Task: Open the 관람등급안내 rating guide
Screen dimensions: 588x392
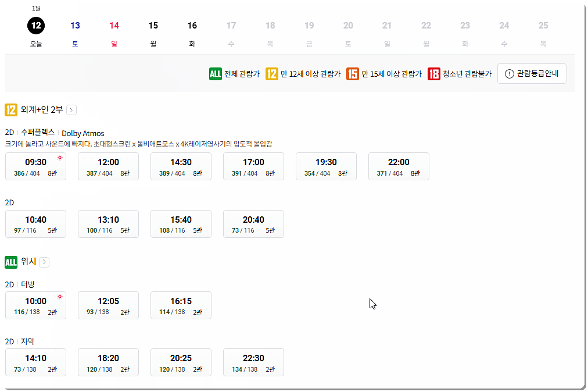Action: click(x=532, y=74)
